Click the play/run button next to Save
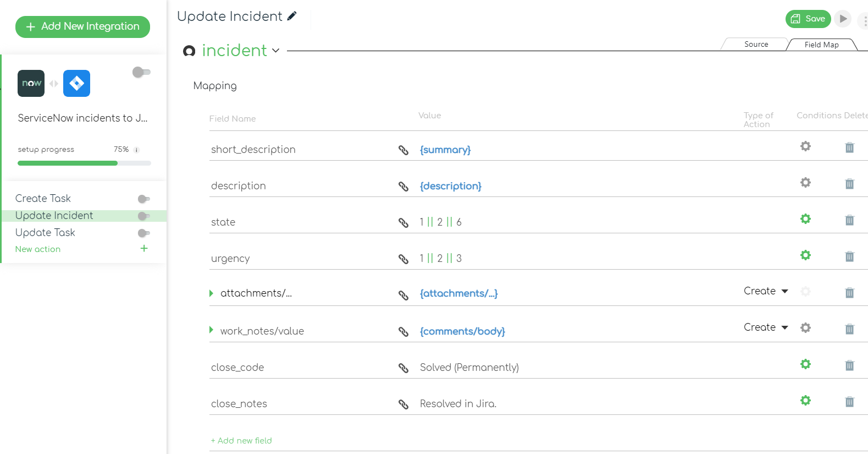Screen dimensions: 868x454 pos(843,19)
